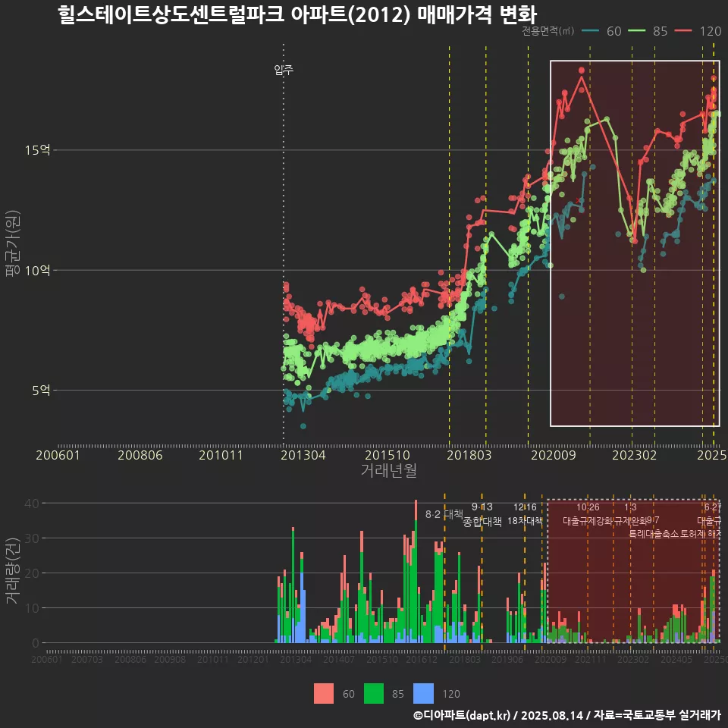The image size is (728, 728).
Task: Click the 토허제 해제 annotation
Action: click(701, 534)
